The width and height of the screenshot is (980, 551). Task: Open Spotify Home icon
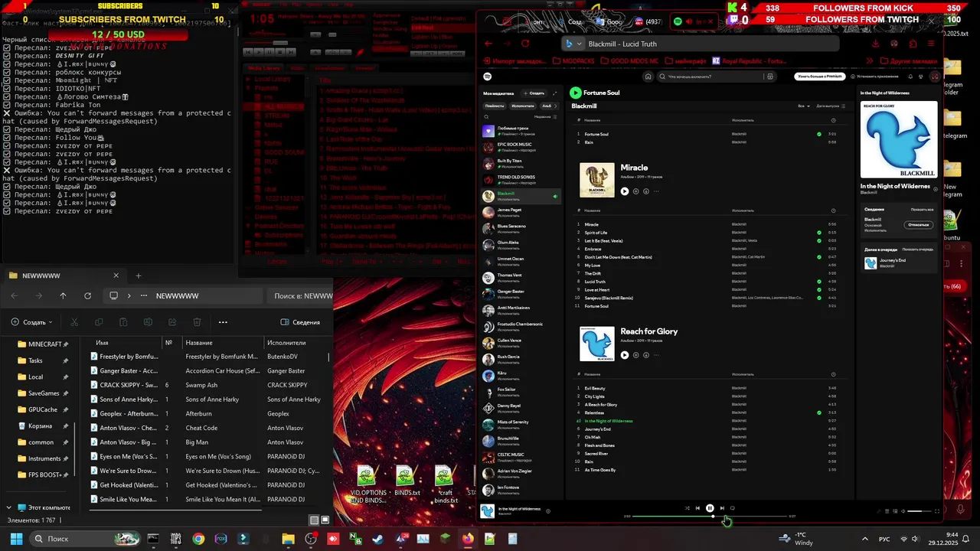(x=648, y=77)
